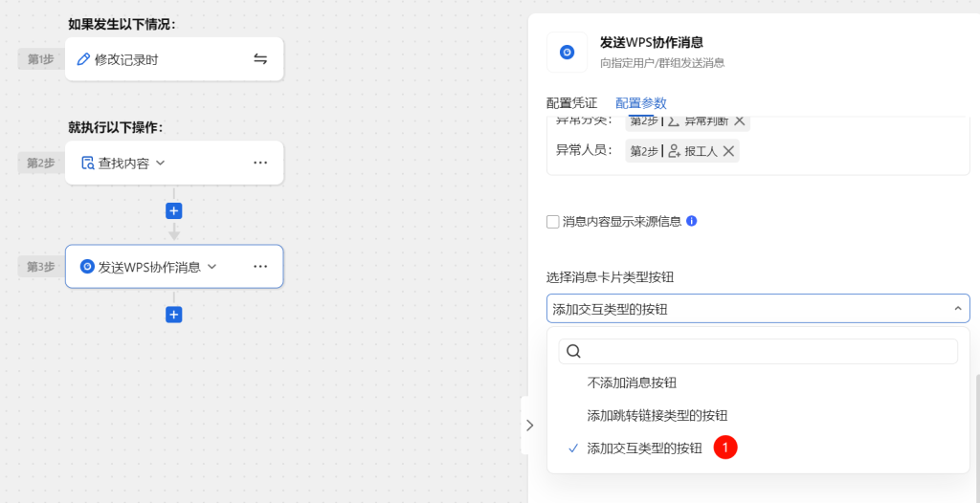Switch to 配置参数 tab
This screenshot has height=503, width=980.
point(641,103)
